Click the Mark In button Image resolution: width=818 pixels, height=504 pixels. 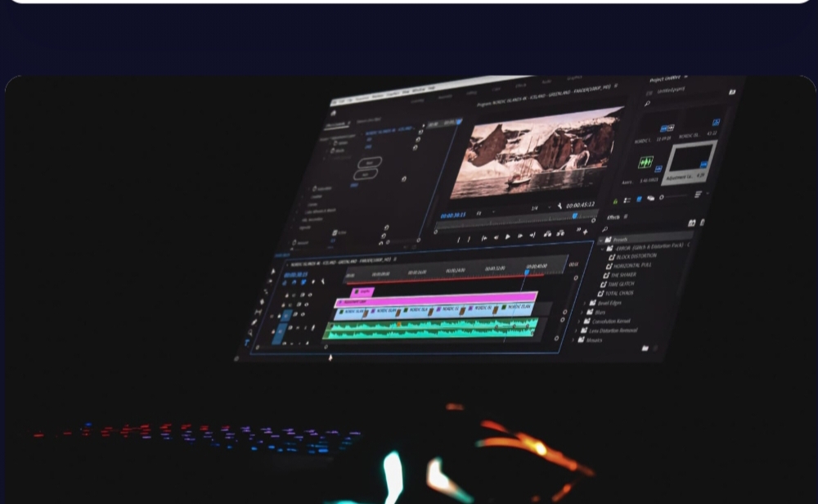tap(459, 240)
